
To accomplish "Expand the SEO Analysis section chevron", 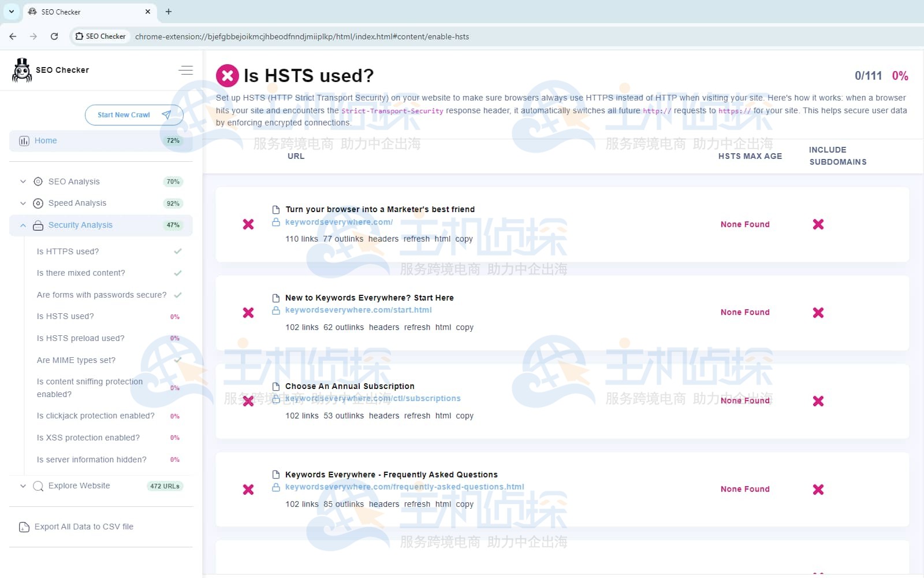I will click(x=23, y=181).
